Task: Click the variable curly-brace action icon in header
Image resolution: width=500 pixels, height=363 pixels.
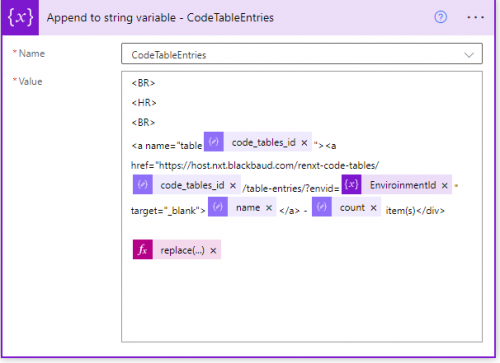Action: [x=20, y=17]
